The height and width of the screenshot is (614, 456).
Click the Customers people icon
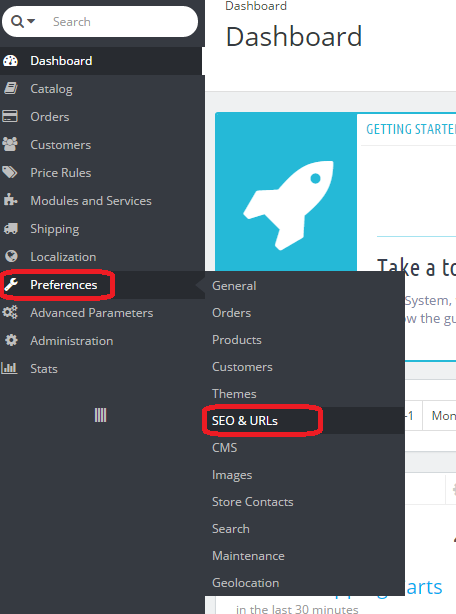pos(10,144)
